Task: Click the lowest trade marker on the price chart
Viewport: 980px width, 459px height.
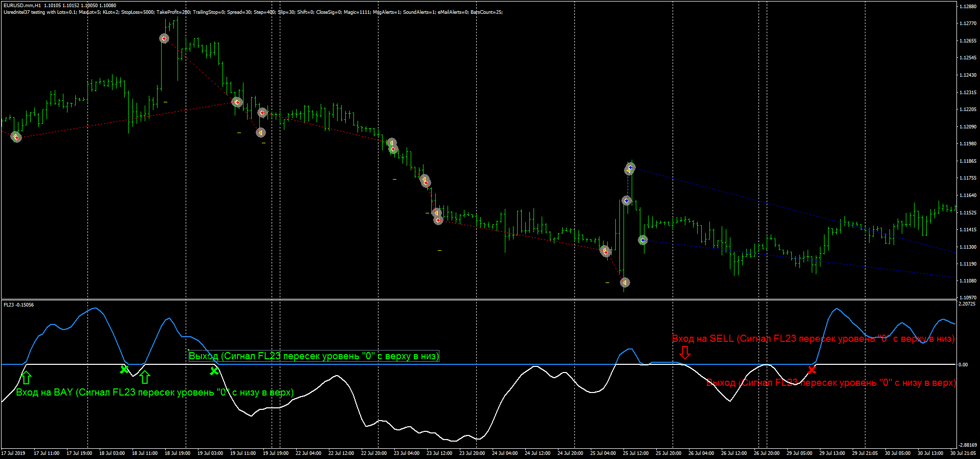Action: pos(625,282)
